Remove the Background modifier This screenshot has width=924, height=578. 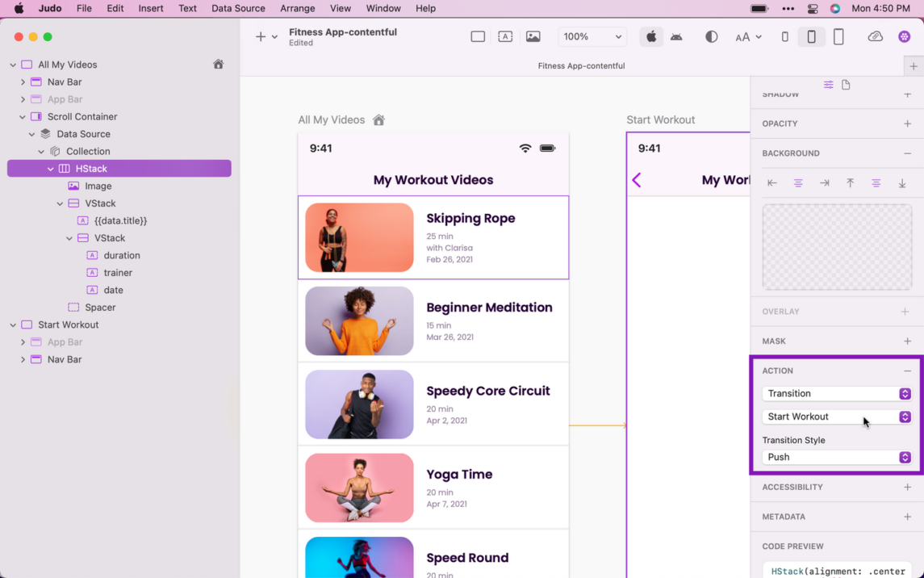point(907,153)
